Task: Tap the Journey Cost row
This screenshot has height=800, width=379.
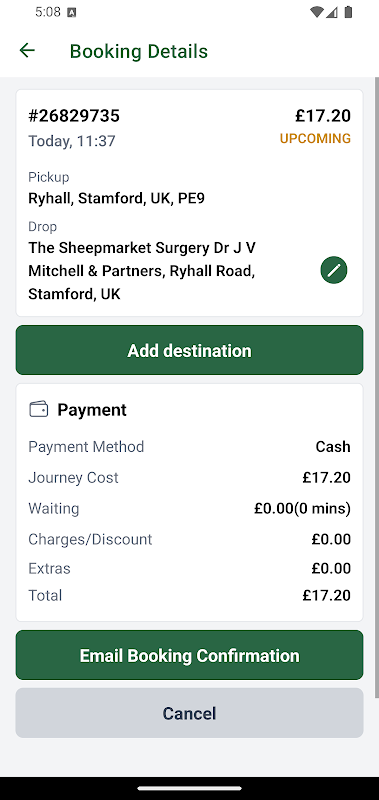Action: (189, 478)
